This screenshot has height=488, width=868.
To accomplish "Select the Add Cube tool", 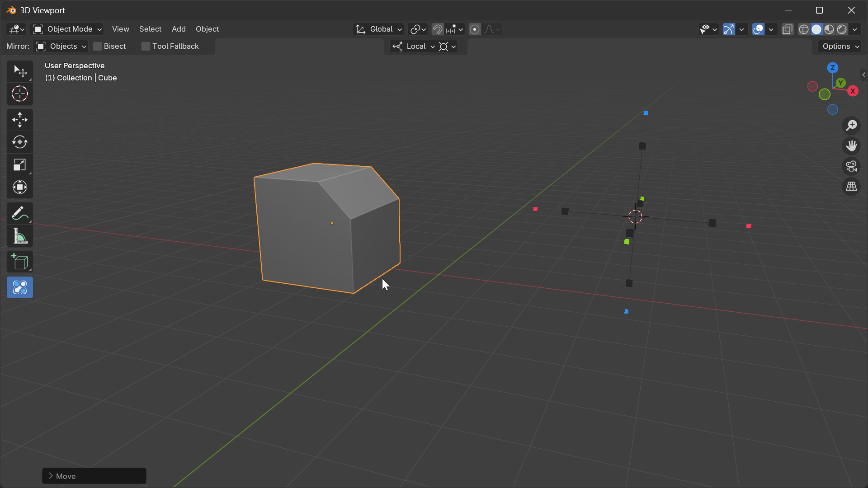I will click(x=19, y=262).
